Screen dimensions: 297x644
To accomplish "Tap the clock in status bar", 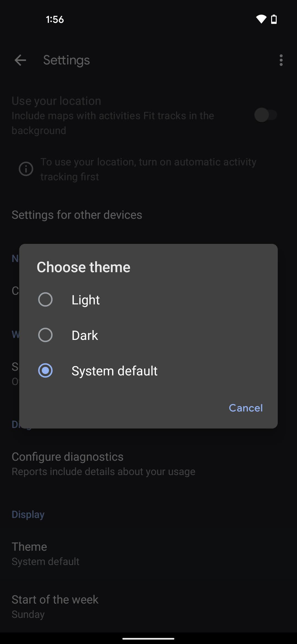I will coord(55,20).
